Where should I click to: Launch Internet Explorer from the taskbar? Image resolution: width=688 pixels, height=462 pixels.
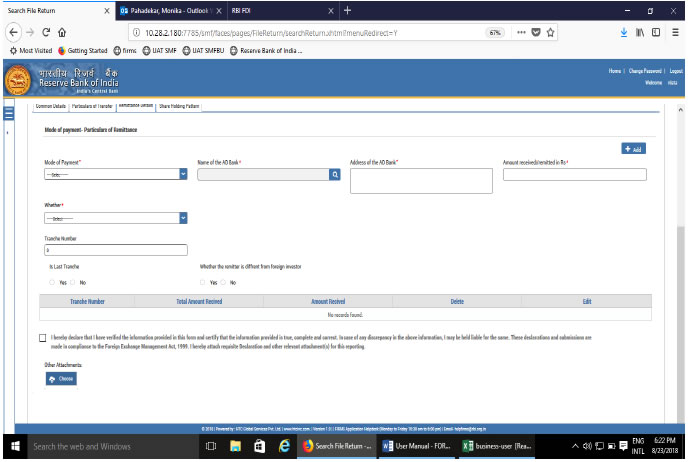tap(284, 446)
